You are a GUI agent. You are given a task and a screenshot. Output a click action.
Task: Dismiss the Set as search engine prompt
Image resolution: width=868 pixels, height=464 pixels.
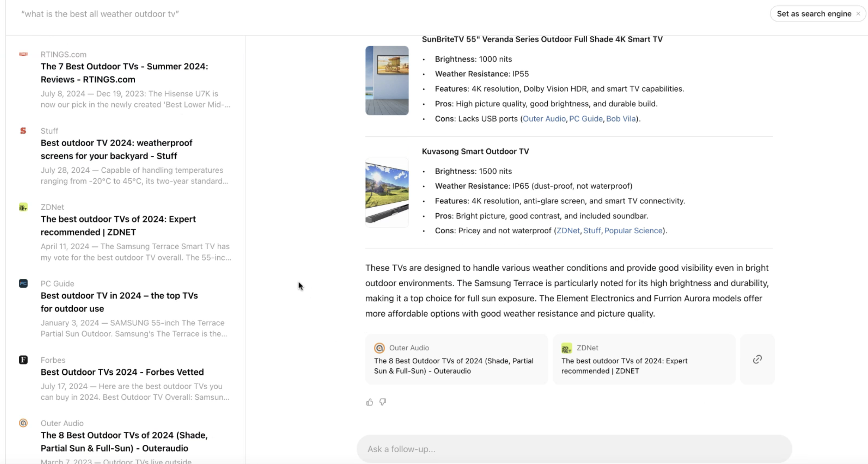[858, 14]
